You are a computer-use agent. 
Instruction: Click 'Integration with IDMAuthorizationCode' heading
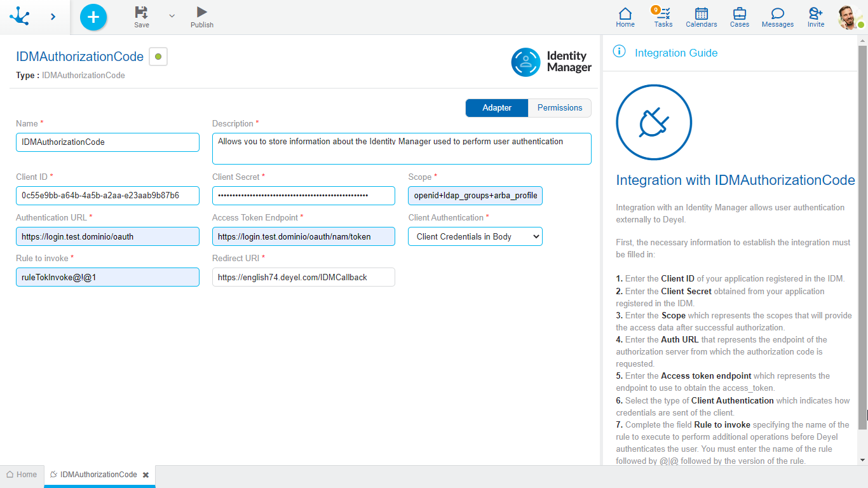click(735, 180)
